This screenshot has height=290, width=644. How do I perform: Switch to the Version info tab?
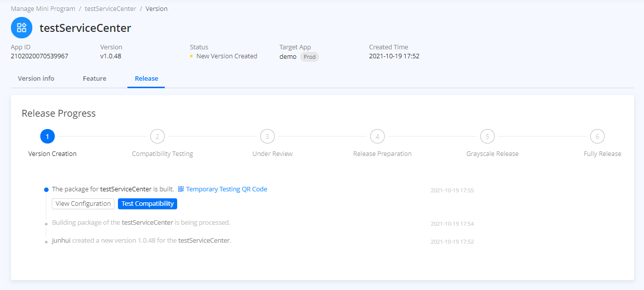(36, 79)
